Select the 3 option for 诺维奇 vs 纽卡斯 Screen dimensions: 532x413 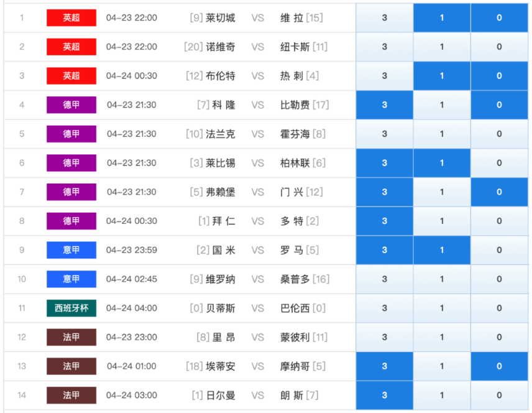click(x=385, y=47)
